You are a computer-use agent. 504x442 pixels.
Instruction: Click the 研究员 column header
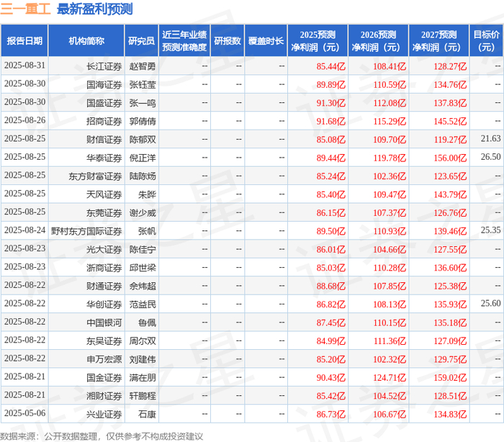click(141, 41)
